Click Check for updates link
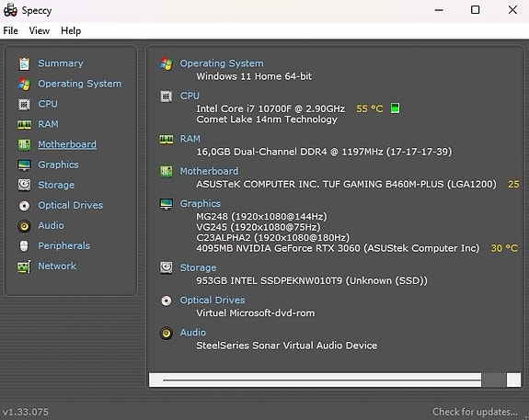 475,412
